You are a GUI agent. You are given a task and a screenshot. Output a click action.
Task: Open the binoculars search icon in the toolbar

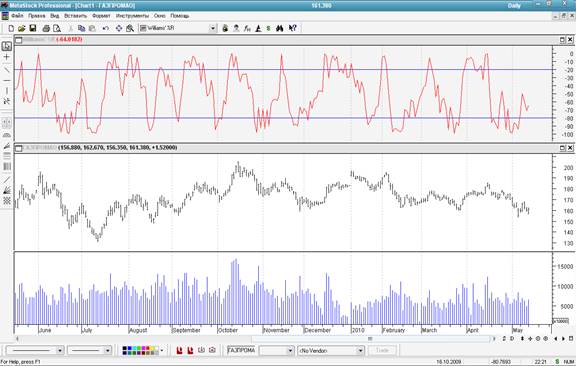[x=280, y=28]
